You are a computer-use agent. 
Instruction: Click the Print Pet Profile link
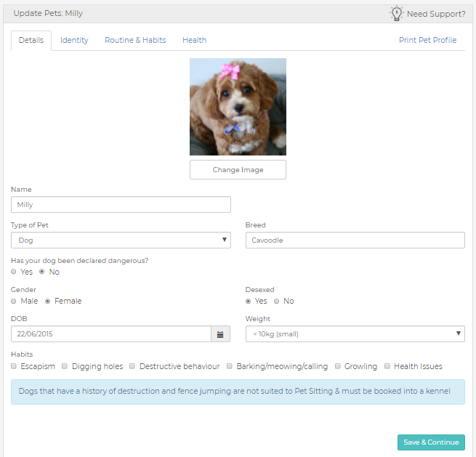427,40
